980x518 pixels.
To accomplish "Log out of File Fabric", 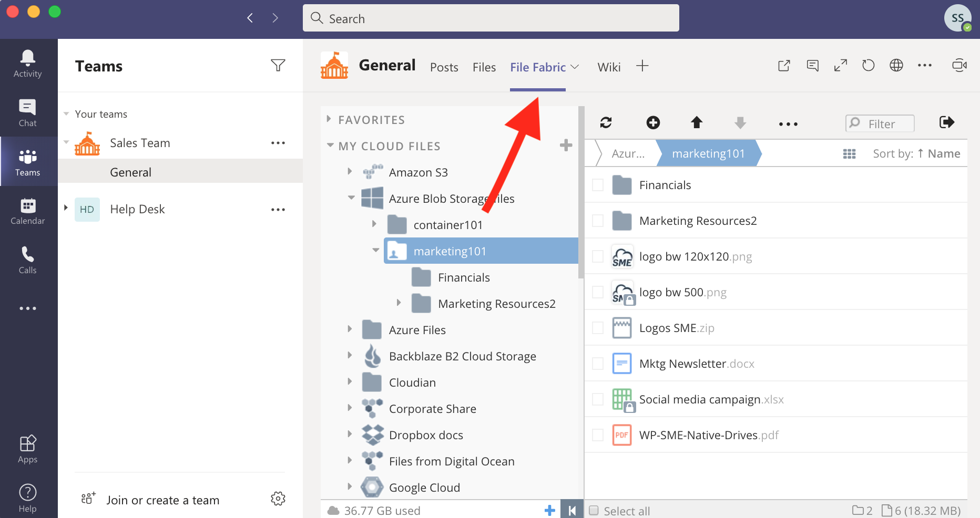I will pyautogui.click(x=946, y=122).
